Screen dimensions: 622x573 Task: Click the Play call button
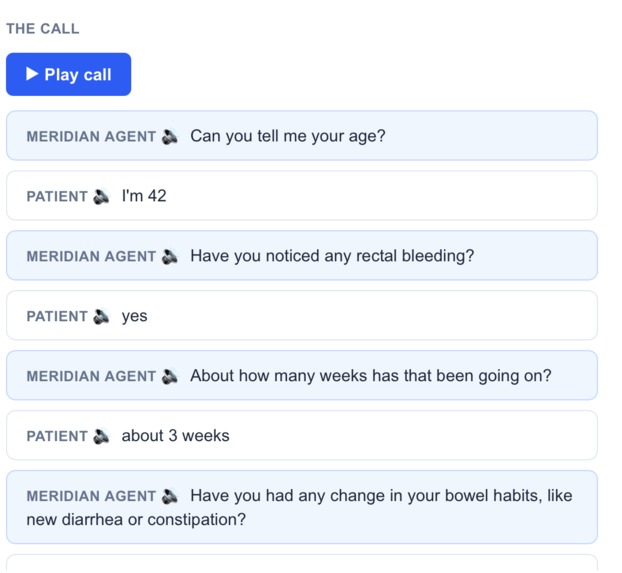click(x=68, y=74)
